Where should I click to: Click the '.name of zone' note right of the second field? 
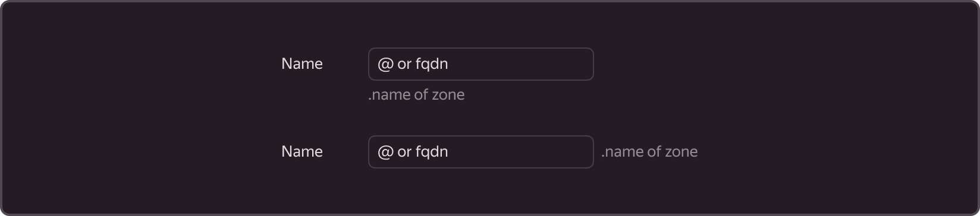click(649, 152)
